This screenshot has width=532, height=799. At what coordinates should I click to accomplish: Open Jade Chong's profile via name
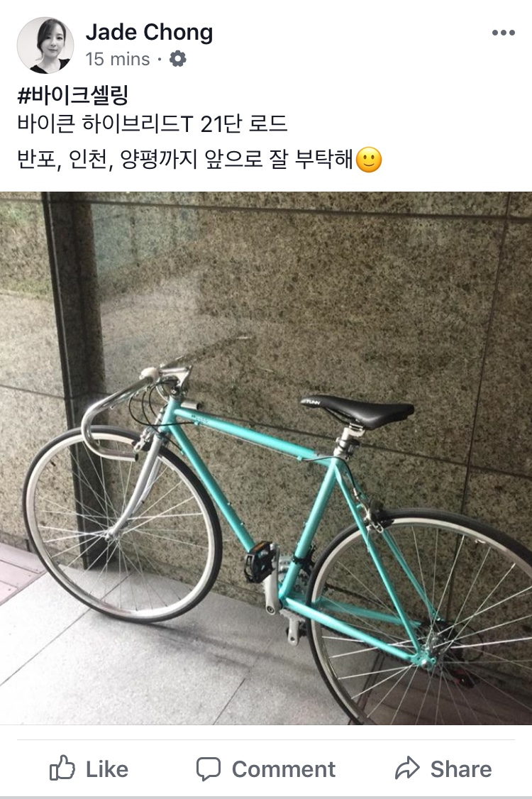click(x=149, y=32)
